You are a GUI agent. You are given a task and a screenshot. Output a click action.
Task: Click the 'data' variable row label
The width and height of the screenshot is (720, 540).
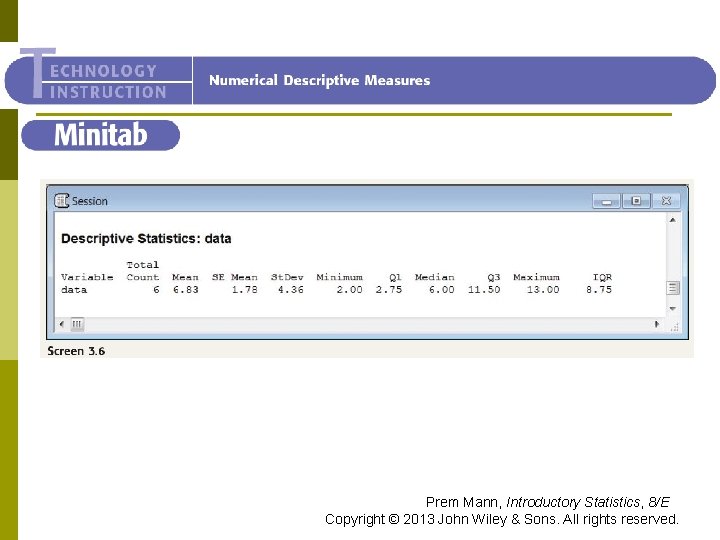[x=74, y=290]
